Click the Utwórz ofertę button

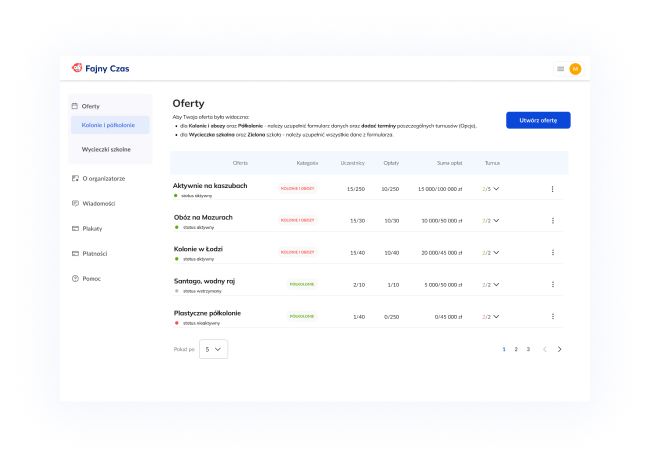click(x=538, y=120)
